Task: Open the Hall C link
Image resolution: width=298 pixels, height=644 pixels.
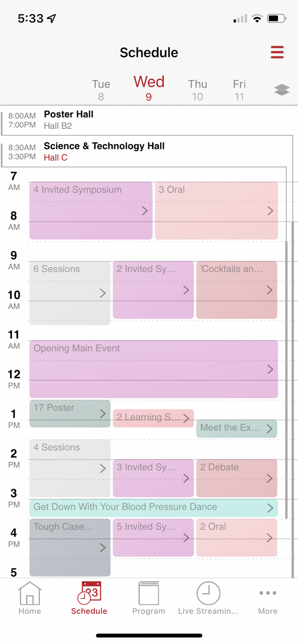Action: pyautogui.click(x=55, y=158)
